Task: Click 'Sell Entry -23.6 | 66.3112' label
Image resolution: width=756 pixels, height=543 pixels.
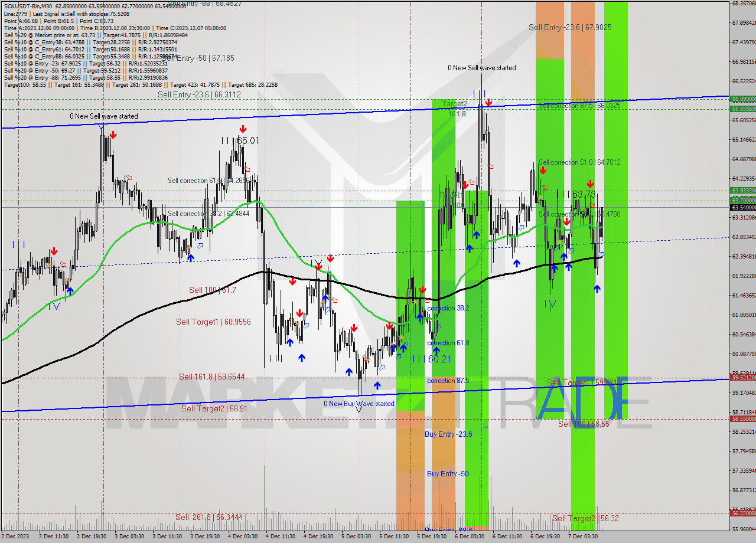Action: 199,94
